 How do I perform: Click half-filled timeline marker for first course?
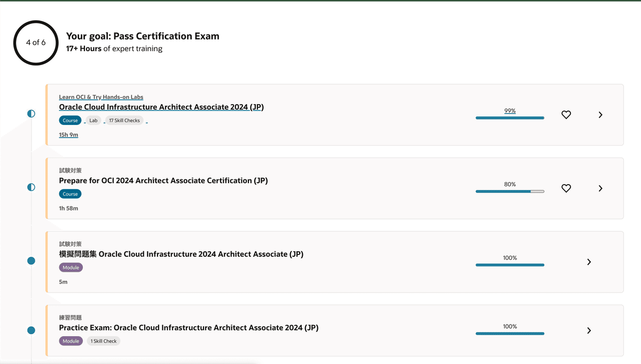tap(31, 114)
